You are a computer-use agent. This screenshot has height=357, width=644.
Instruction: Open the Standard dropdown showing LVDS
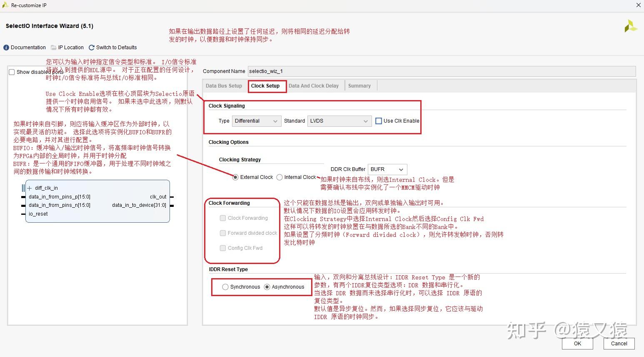[339, 121]
